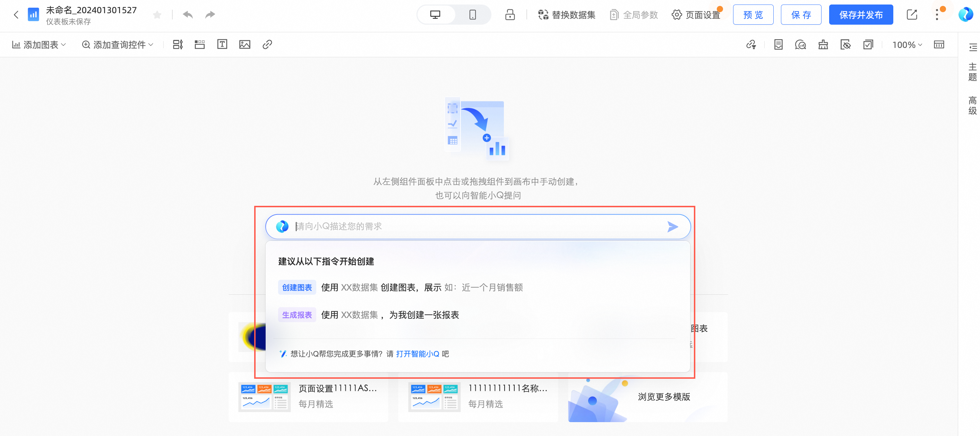980x436 pixels.
Task: Expand the 添加图表 dropdown
Action: click(x=40, y=45)
